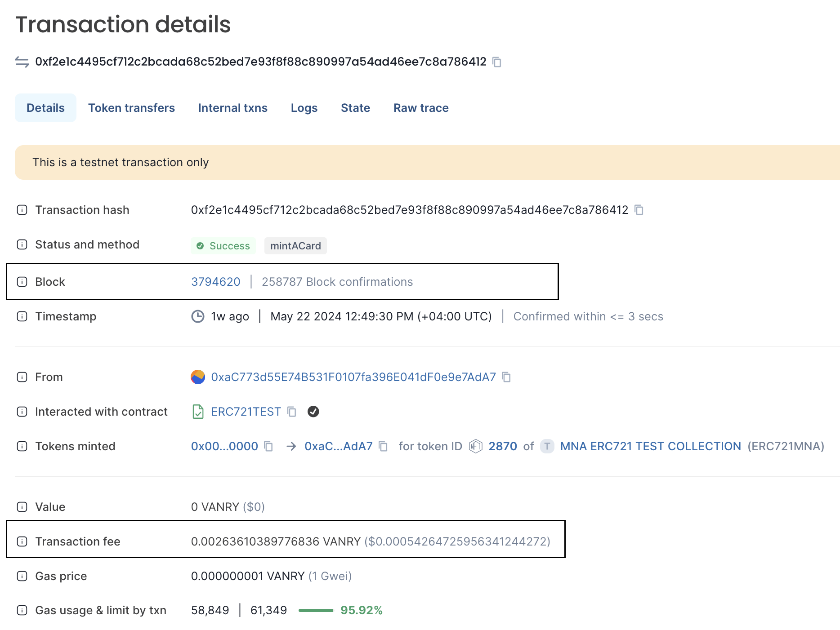Viewport: 840px width, 630px height.
Task: Click info icon next to Block label
Action: (x=22, y=282)
